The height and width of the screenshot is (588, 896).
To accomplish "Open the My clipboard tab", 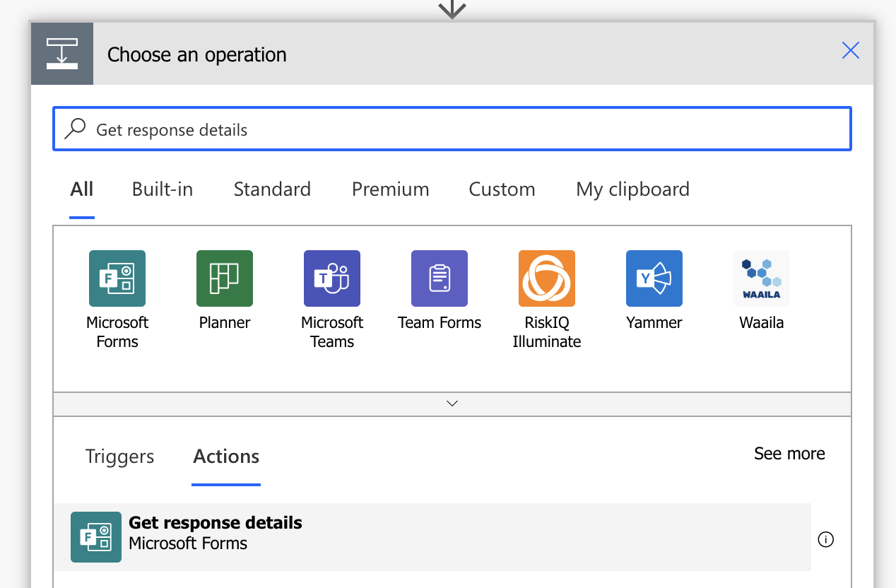I will coord(633,189).
